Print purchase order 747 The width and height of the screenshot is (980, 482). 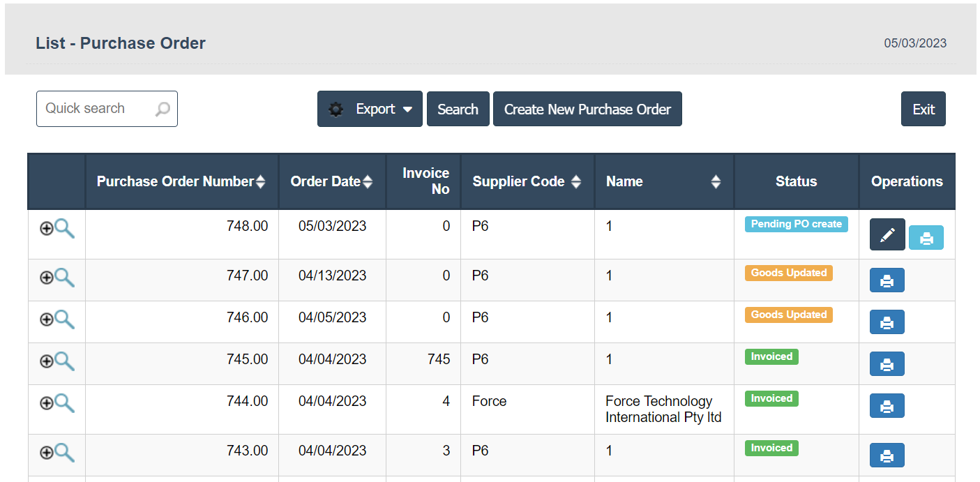tap(887, 280)
